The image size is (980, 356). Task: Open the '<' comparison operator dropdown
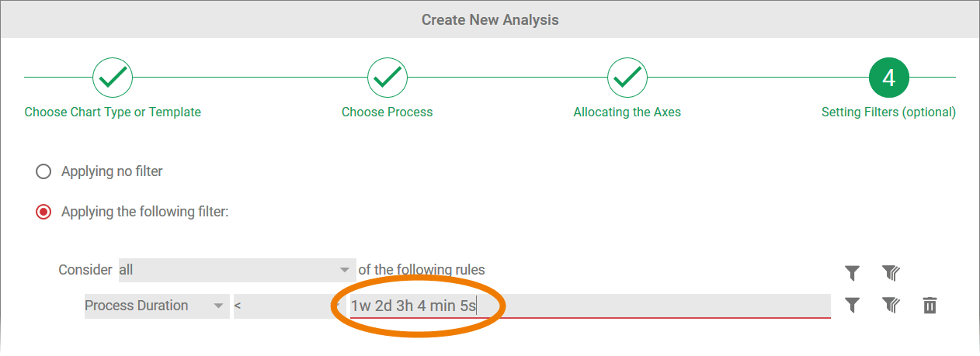283,306
